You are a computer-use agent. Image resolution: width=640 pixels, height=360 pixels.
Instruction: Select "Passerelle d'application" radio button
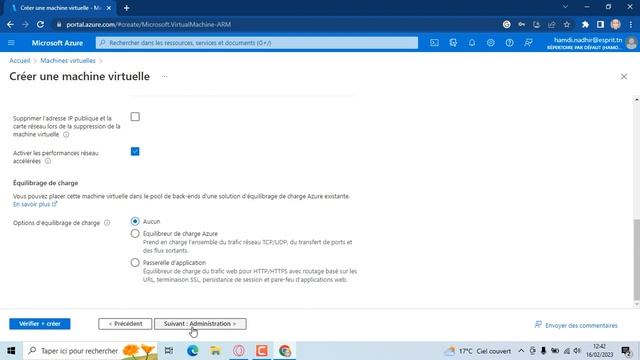[135, 262]
